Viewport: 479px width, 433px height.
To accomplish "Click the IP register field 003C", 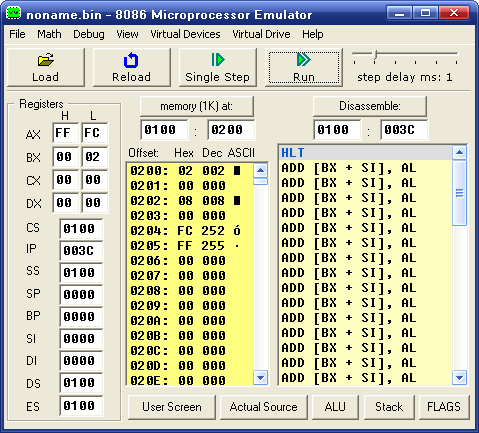I will point(81,251).
